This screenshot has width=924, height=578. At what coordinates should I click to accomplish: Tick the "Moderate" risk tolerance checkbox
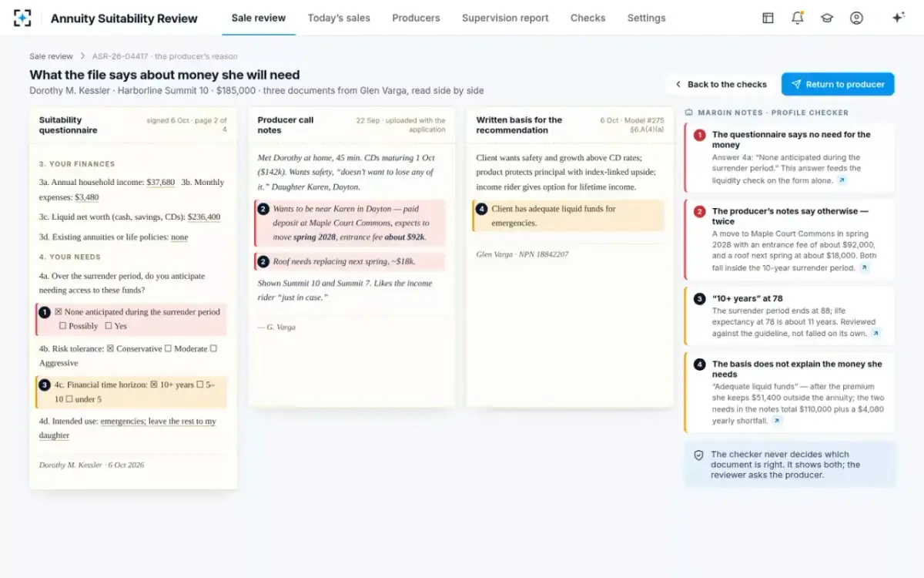point(168,348)
